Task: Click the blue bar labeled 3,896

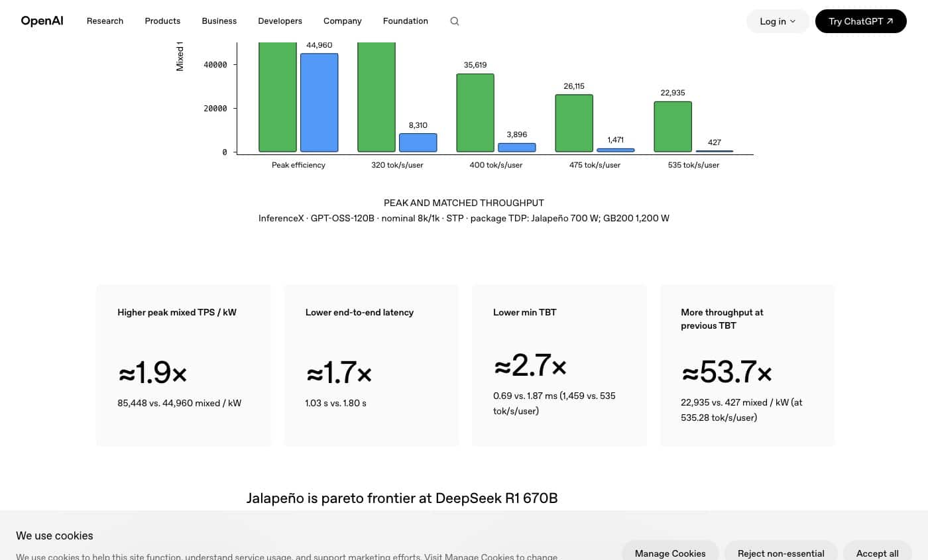Action: (x=517, y=147)
